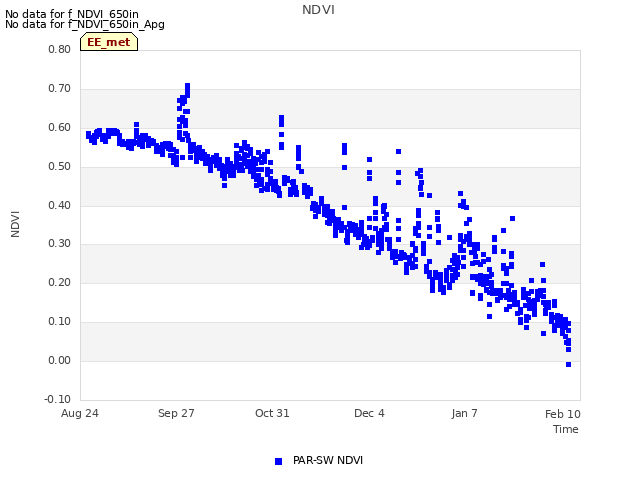Click the EE_met annotation label
The width and height of the screenshot is (640, 480).
(x=109, y=42)
